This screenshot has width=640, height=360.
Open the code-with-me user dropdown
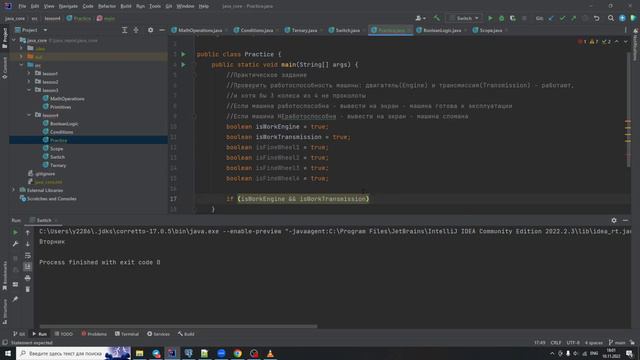click(420, 18)
